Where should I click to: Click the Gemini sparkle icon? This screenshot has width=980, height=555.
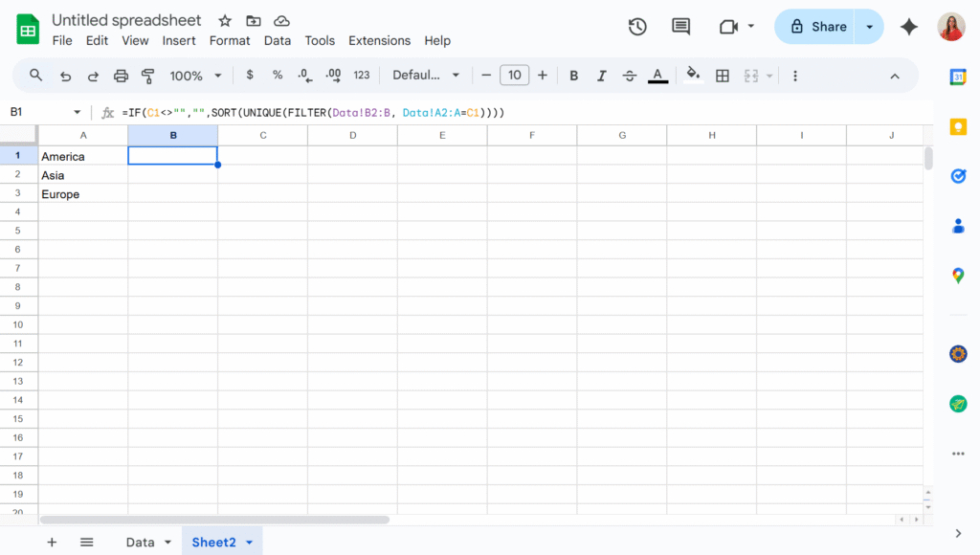(909, 27)
